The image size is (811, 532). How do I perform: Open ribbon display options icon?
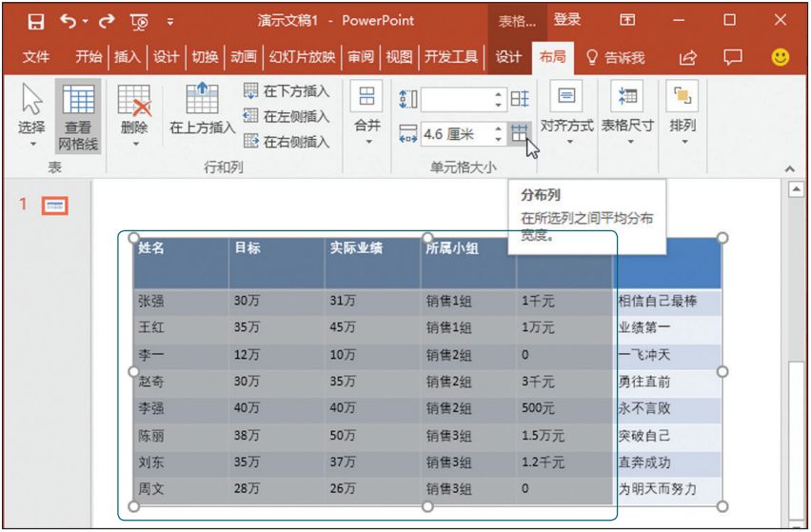point(627,21)
